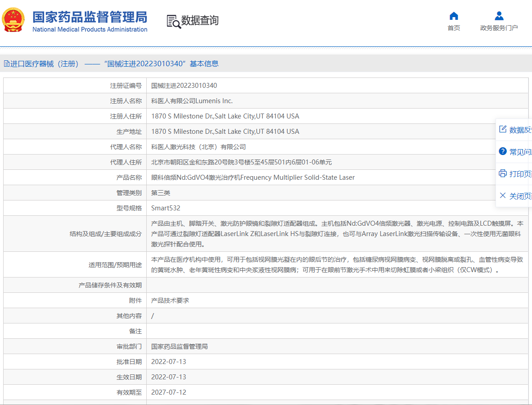
Task: Open the 政务服务门户 text link
Action: tap(499, 28)
